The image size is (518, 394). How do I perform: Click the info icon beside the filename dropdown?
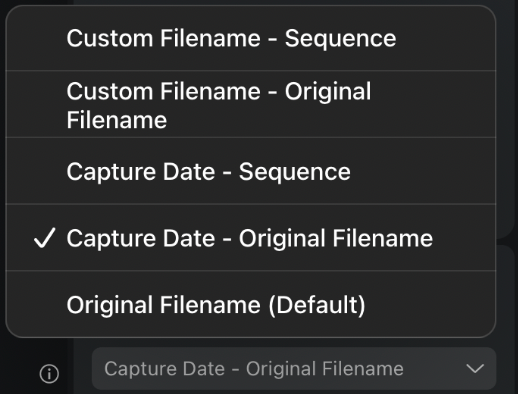pos(49,373)
